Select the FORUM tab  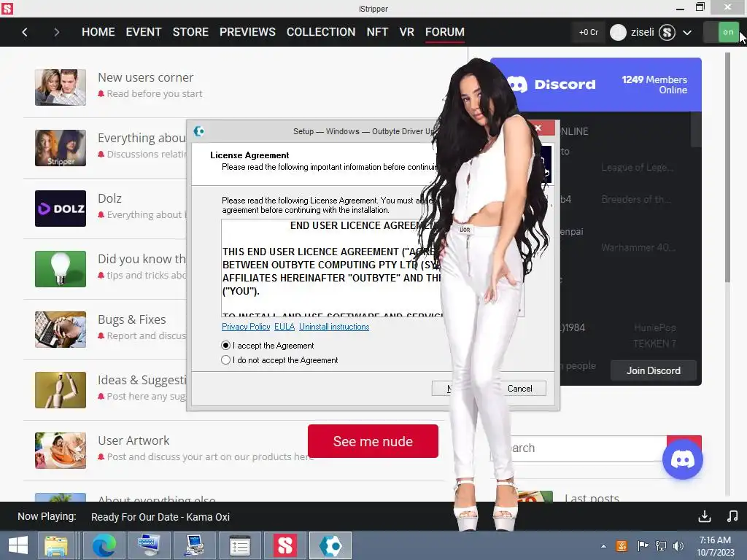(444, 32)
